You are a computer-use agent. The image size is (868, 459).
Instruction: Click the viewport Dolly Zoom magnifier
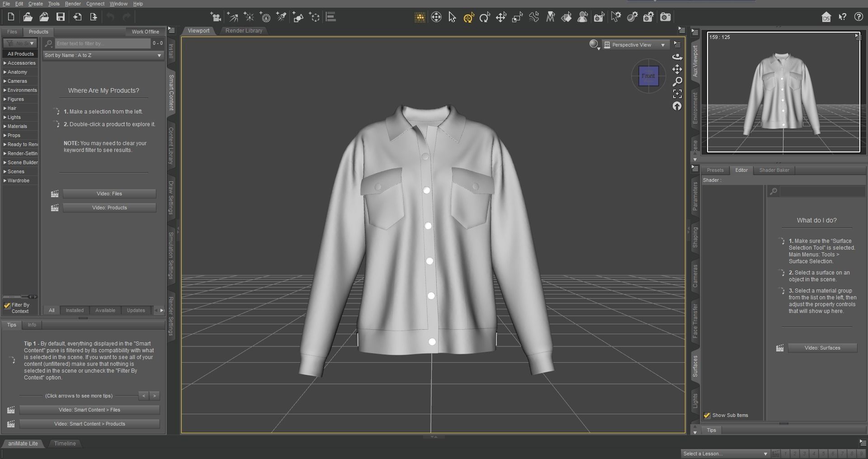(x=677, y=81)
